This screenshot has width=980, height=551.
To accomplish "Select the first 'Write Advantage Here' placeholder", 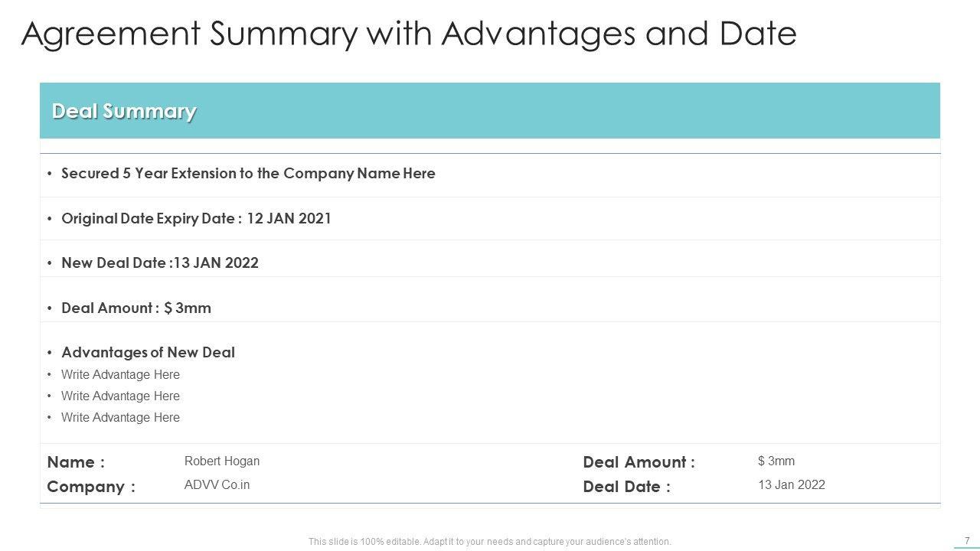I will pos(120,375).
